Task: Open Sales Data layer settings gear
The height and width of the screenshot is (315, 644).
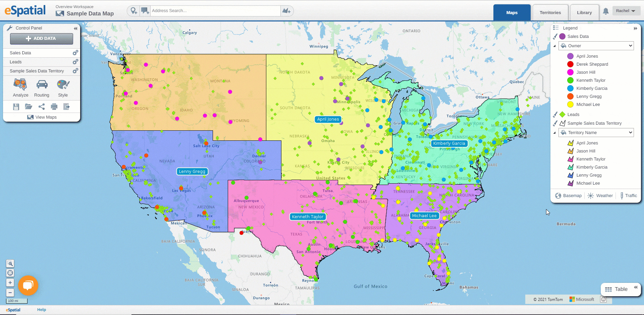Action: [x=75, y=53]
